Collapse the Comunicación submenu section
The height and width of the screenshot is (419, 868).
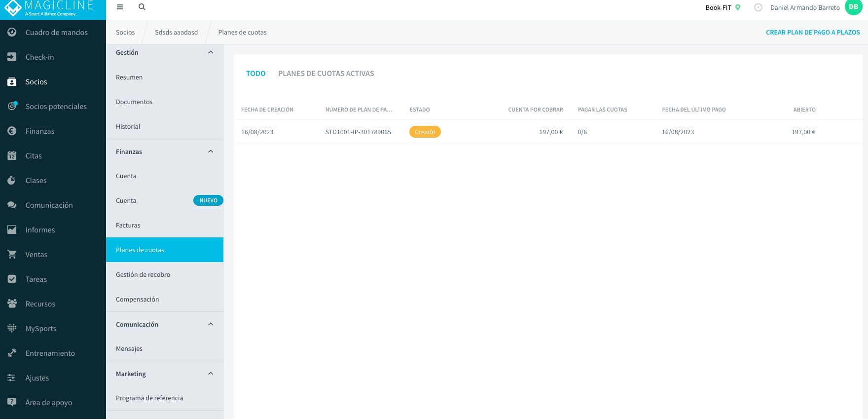pos(211,324)
